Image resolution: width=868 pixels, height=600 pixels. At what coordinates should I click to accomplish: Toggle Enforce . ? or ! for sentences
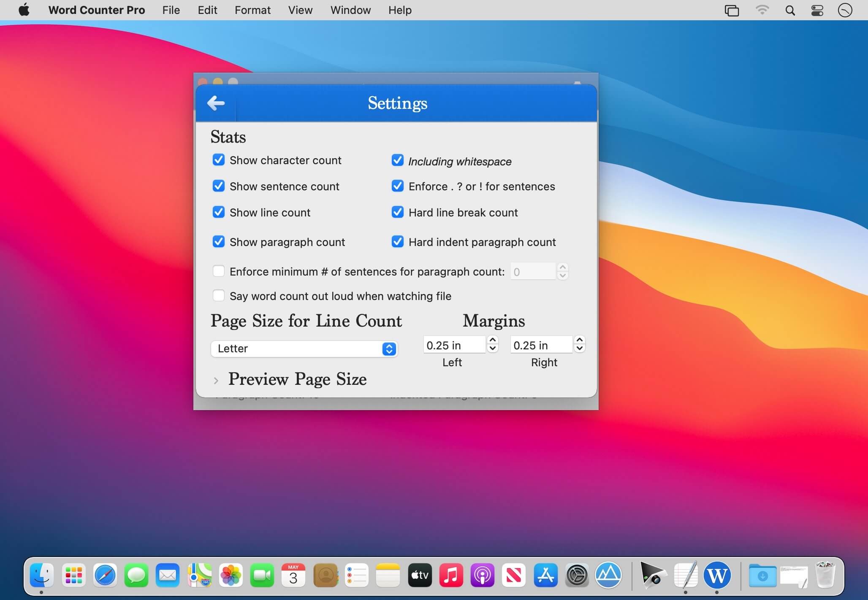397,186
